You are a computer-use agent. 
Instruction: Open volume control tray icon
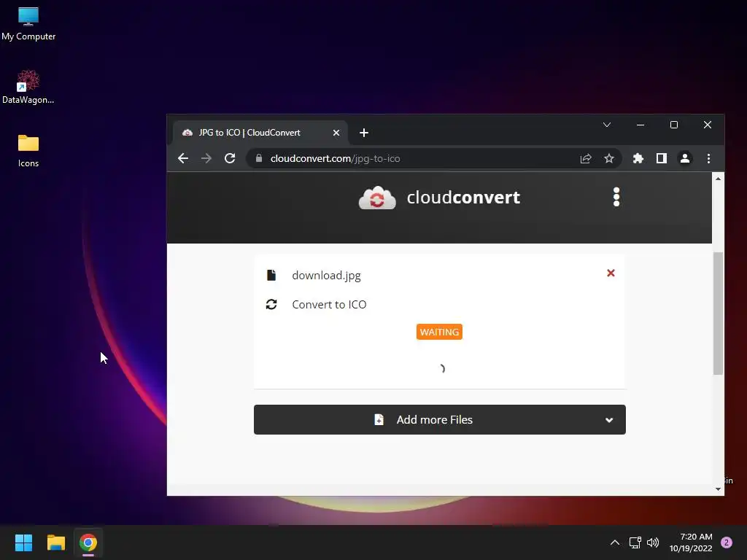coord(653,542)
